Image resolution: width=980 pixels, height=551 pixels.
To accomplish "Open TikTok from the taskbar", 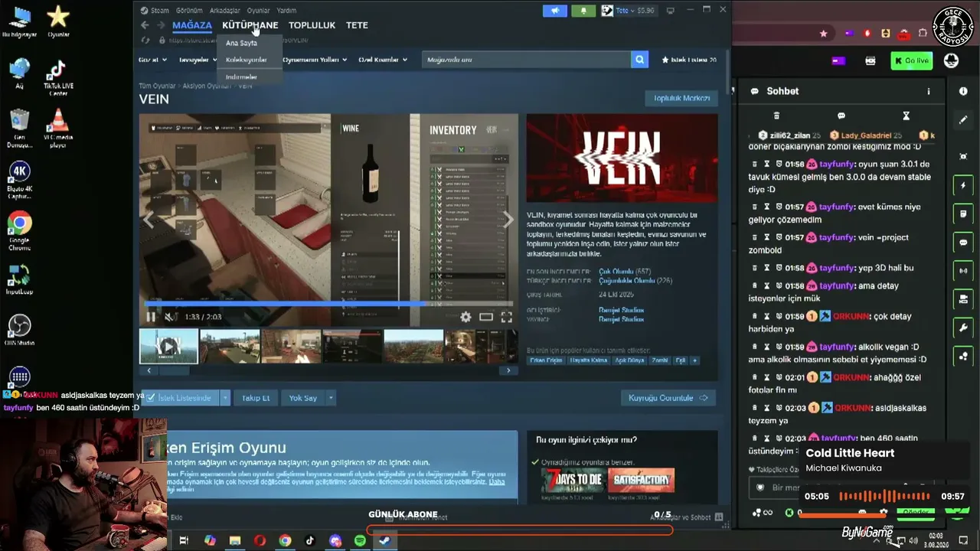I will (x=310, y=540).
